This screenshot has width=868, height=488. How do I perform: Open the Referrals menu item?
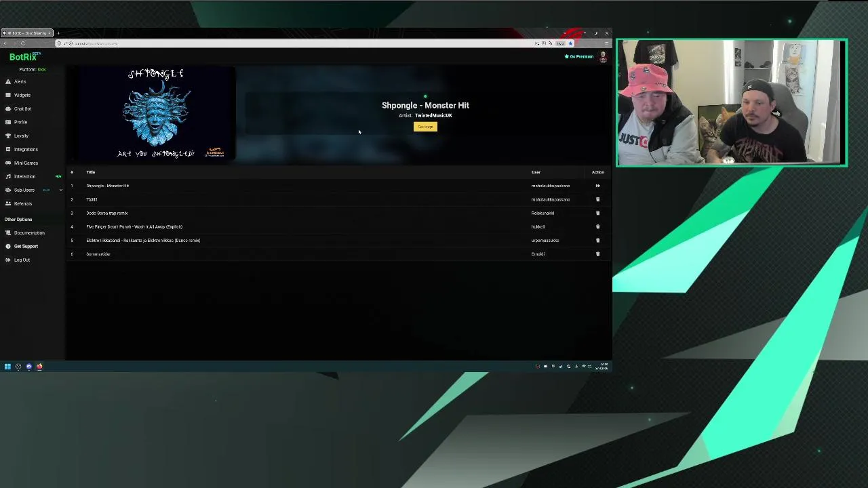pos(23,203)
